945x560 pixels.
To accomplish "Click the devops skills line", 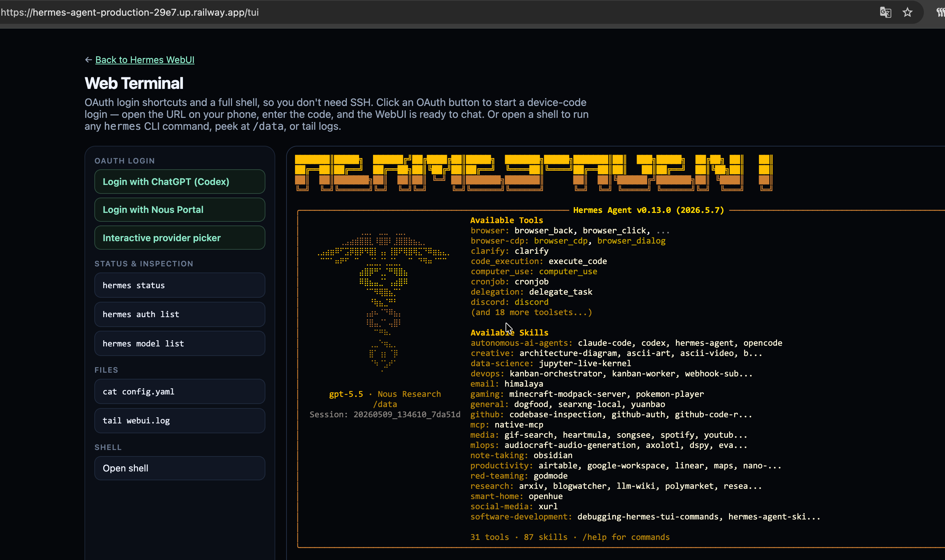I will [611, 374].
